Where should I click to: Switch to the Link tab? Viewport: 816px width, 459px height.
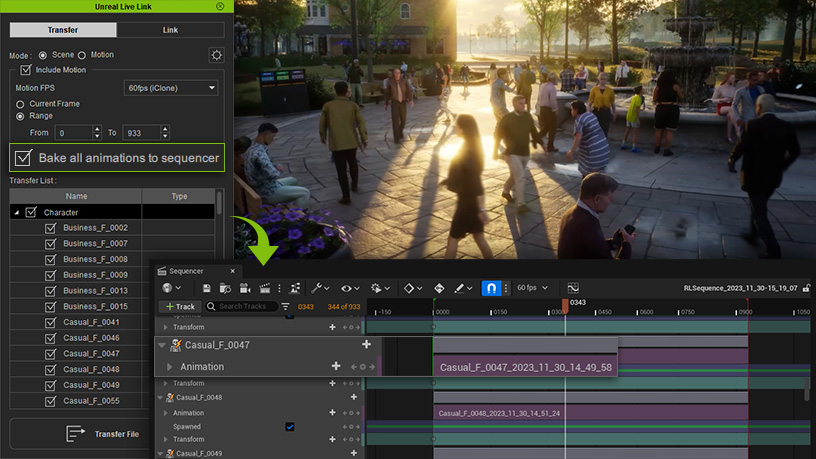click(x=170, y=30)
